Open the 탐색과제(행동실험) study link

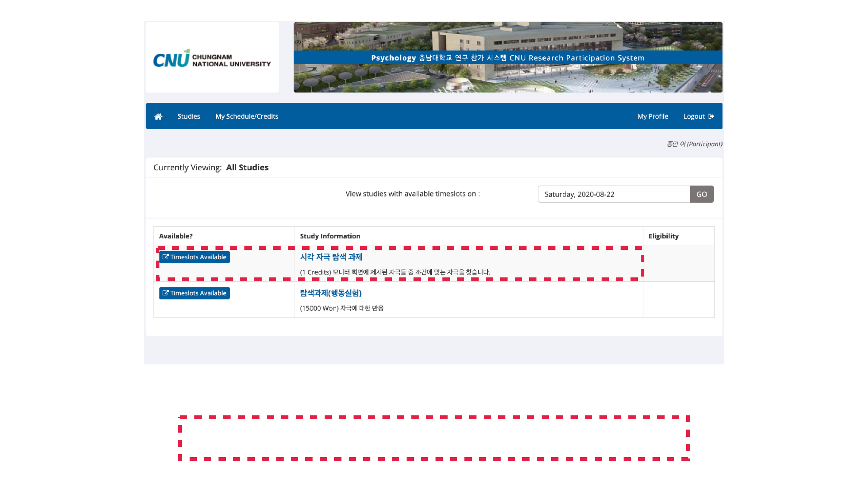click(331, 293)
